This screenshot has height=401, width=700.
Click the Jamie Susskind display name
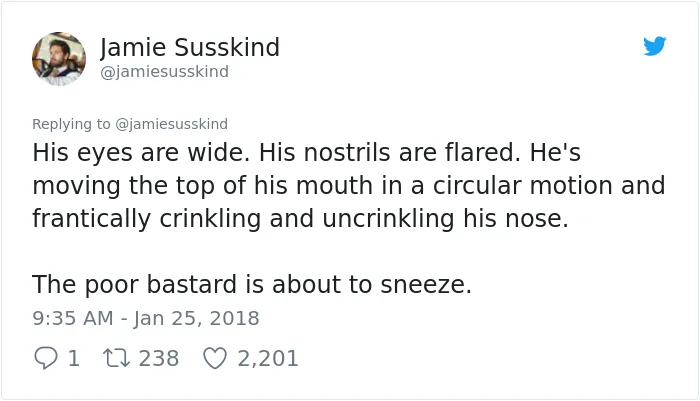pos(190,47)
